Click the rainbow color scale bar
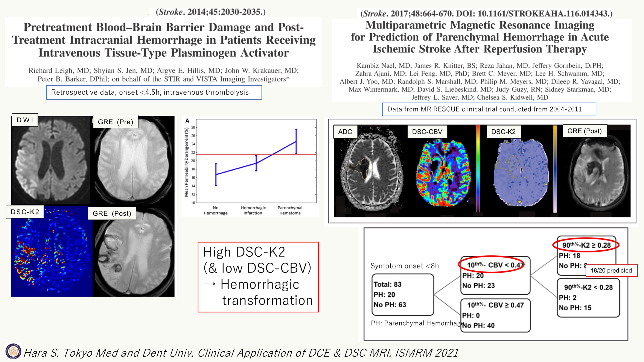 pos(478,169)
